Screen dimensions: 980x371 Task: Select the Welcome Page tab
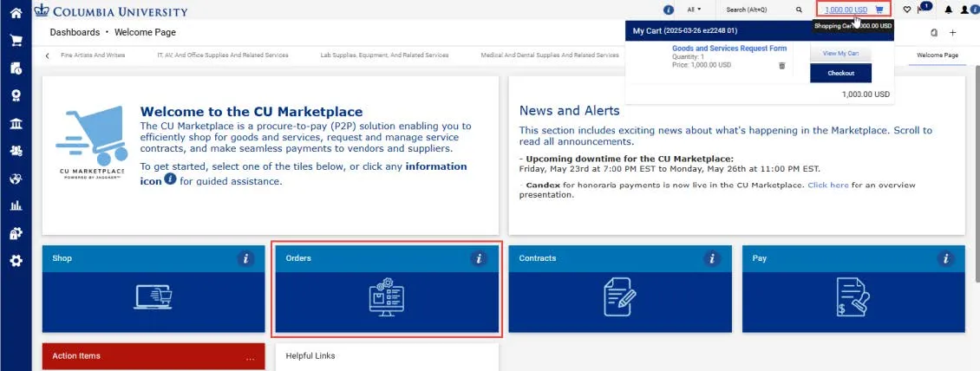click(938, 55)
